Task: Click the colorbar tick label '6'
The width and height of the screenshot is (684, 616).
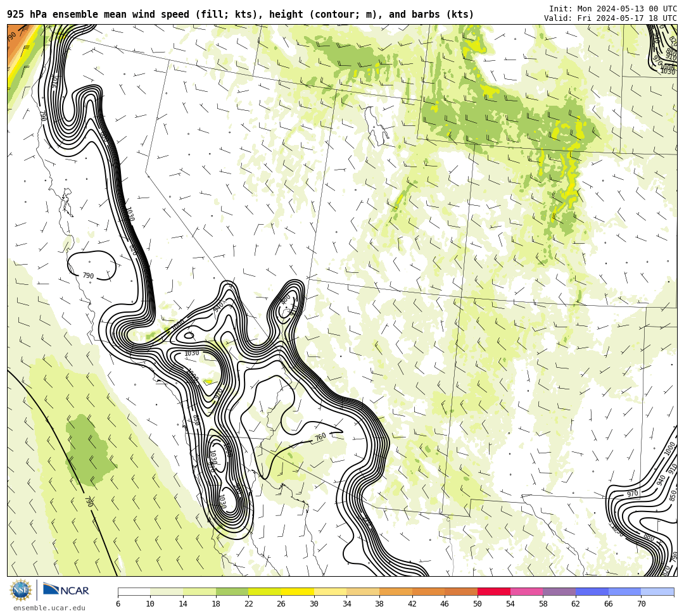Action: pyautogui.click(x=118, y=604)
